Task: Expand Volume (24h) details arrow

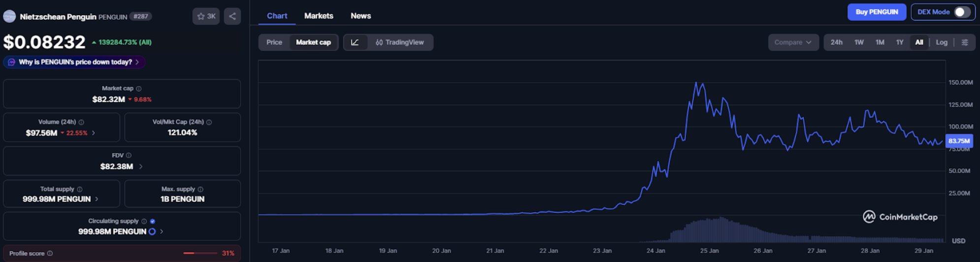Action: [x=94, y=133]
